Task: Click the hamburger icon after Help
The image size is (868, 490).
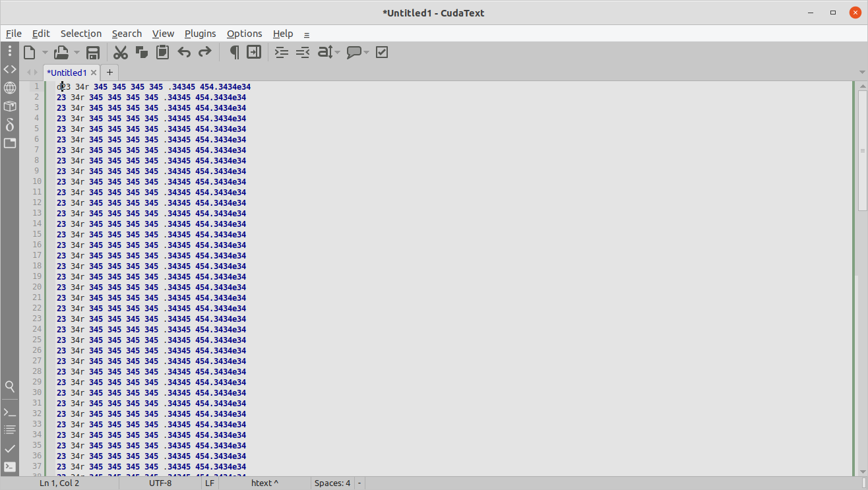Action: 307,34
